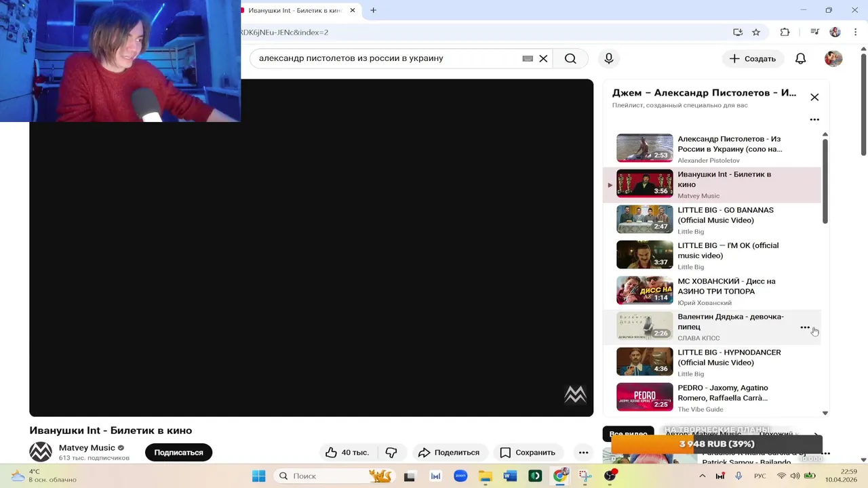The image size is (868, 488).
Task: Switch to Chrome in the taskbar
Action: coord(560,476)
